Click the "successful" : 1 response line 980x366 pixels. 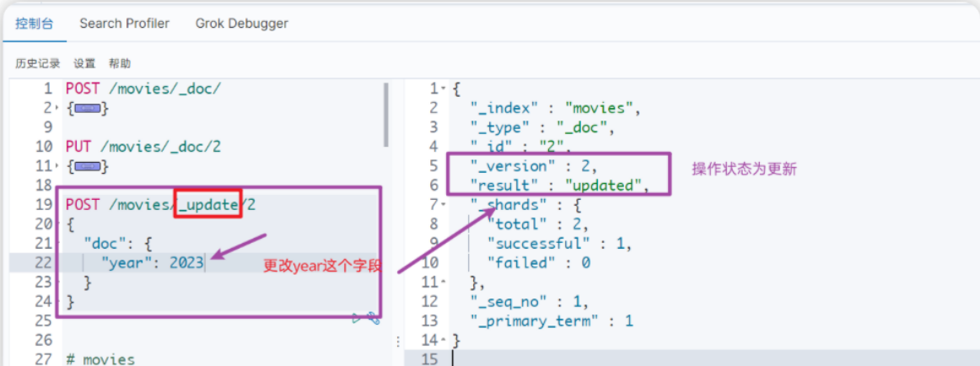pos(560,244)
